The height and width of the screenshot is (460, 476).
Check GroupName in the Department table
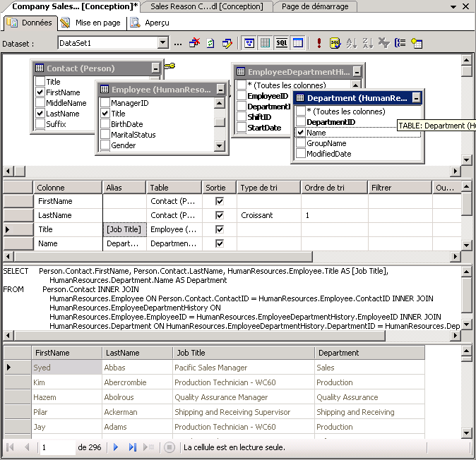pyautogui.click(x=301, y=143)
